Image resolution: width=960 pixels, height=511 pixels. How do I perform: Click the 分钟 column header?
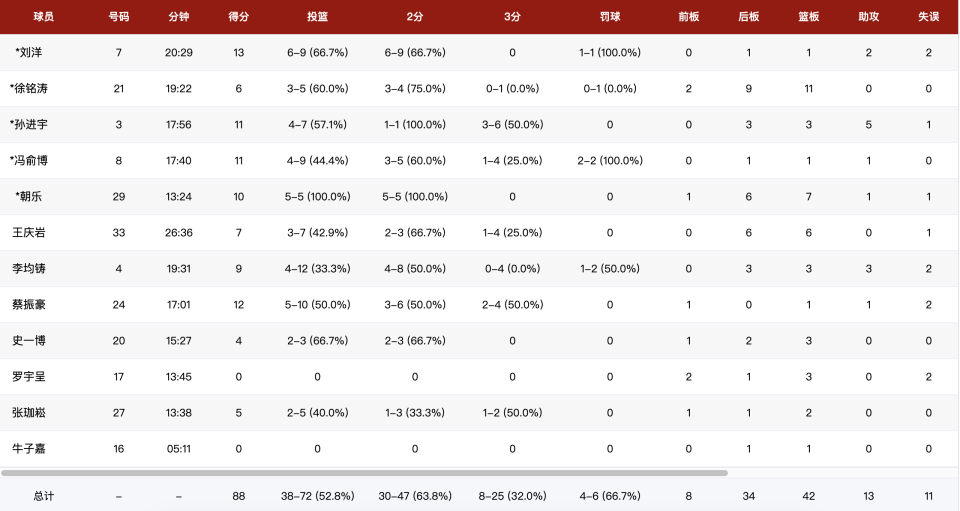(x=179, y=17)
